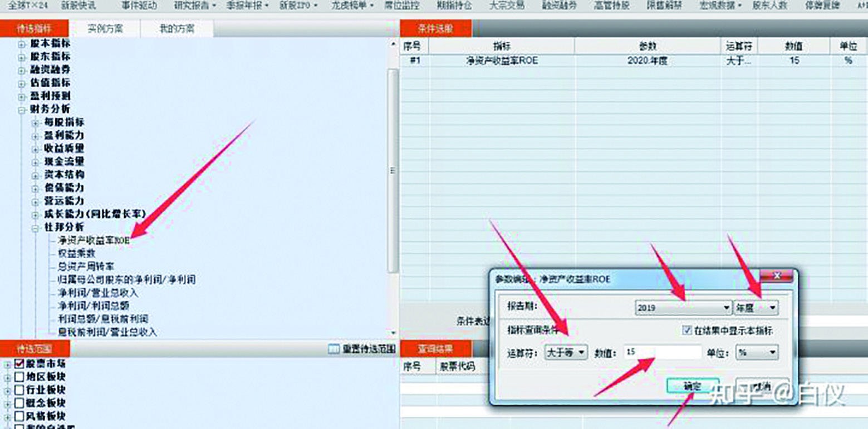Expand the 股本指标 tree node
The height and width of the screenshot is (429, 868).
[22, 44]
